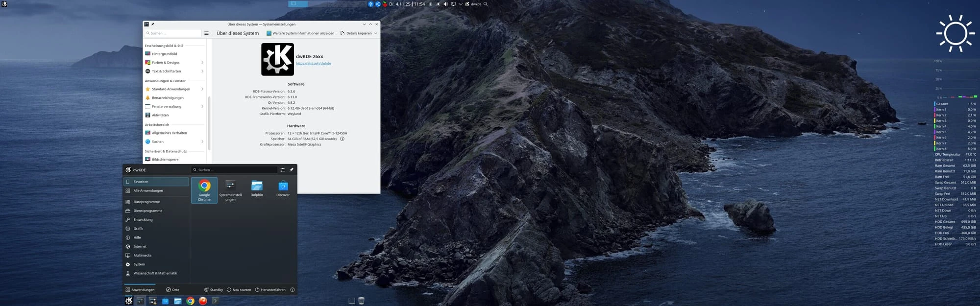Open the Dienstprogramme category
Viewport: 980px width, 306px height.
(x=156, y=211)
